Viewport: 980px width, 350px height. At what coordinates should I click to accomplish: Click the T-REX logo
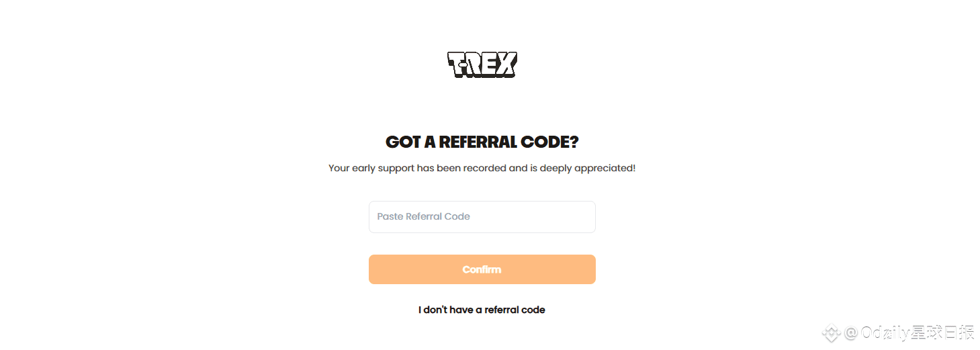(482, 64)
